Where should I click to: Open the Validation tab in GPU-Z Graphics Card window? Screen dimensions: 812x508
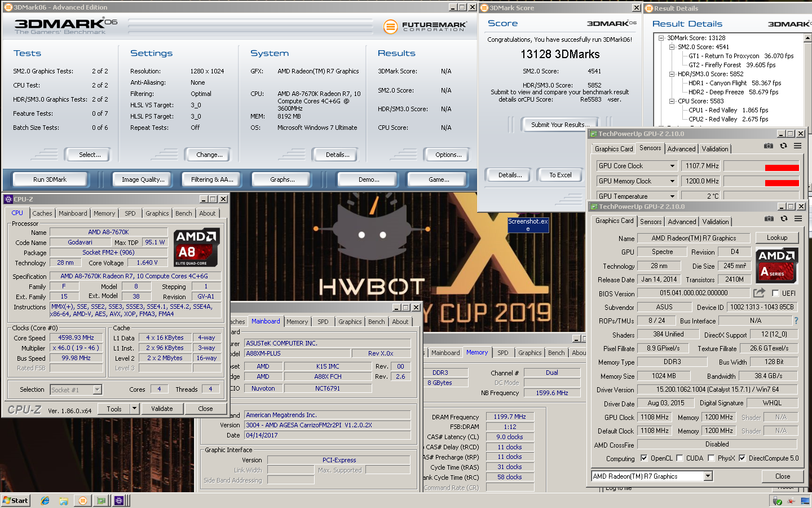[x=716, y=222]
